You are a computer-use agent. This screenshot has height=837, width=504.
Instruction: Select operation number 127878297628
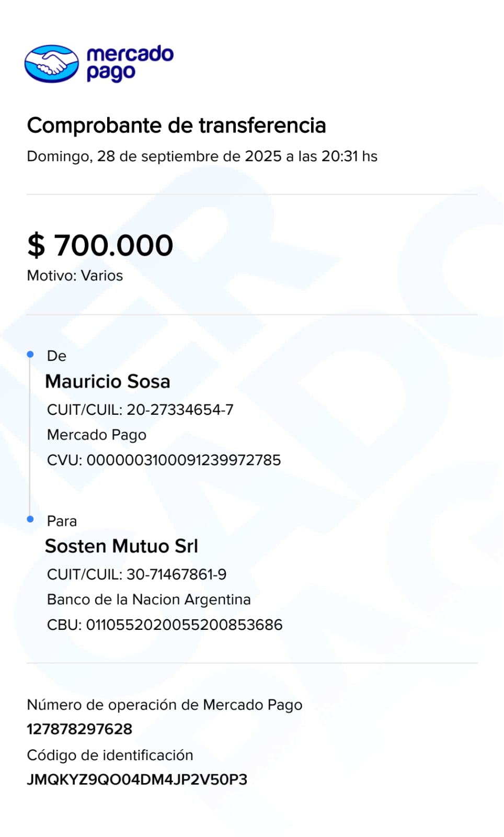pyautogui.click(x=79, y=729)
